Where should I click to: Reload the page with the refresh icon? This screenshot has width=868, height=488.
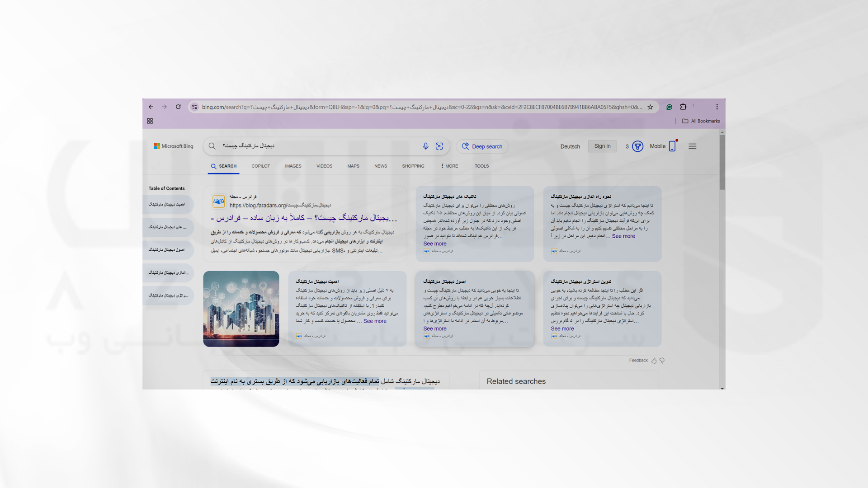point(178,107)
